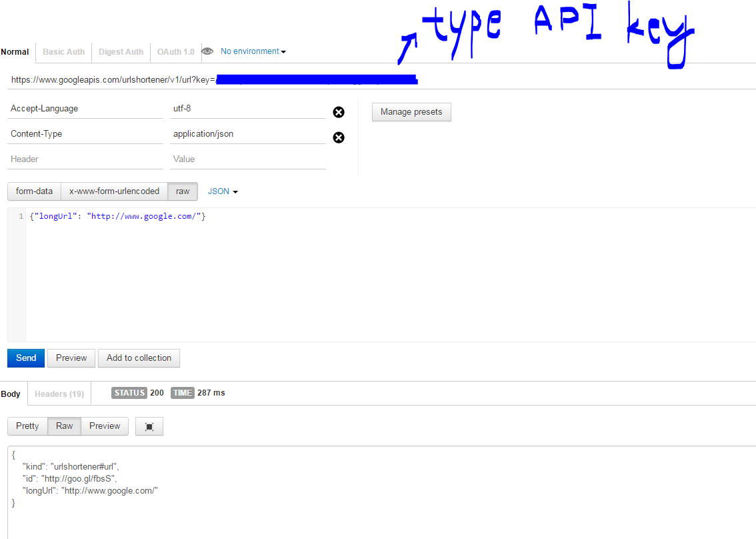Select raw body type
Viewport: 756px width, 539px height.
[183, 191]
